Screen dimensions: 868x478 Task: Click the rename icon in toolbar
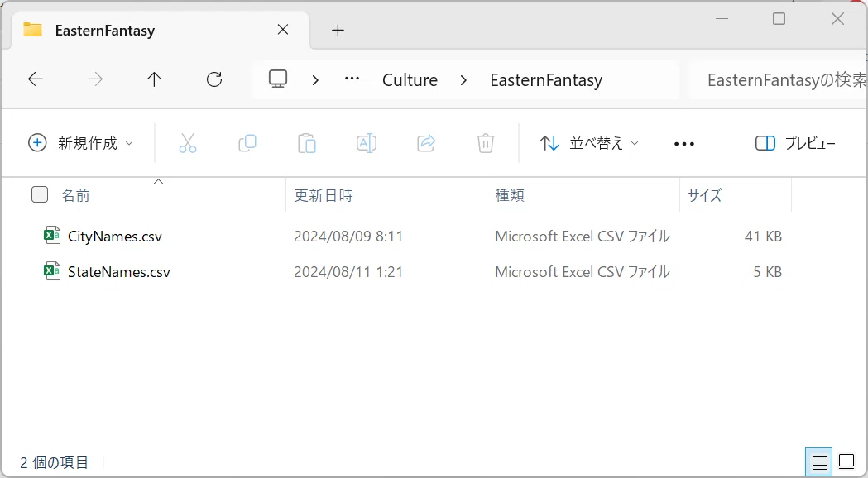point(367,143)
